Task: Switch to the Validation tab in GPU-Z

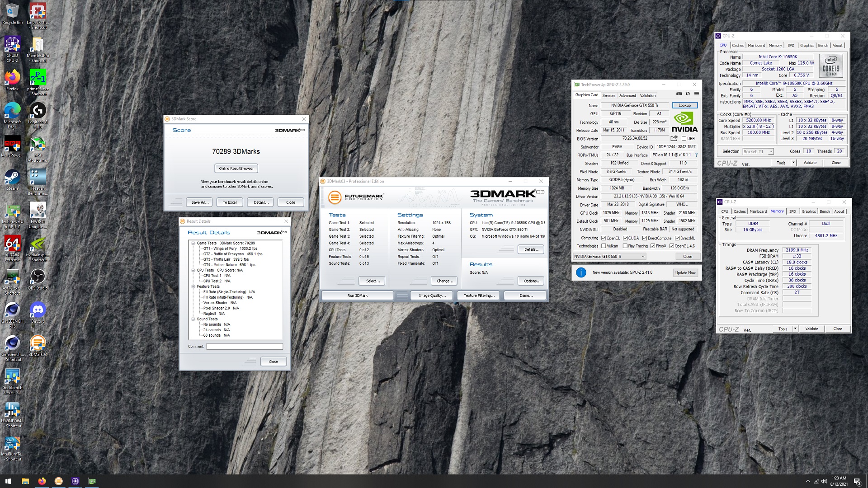Action: (x=648, y=95)
